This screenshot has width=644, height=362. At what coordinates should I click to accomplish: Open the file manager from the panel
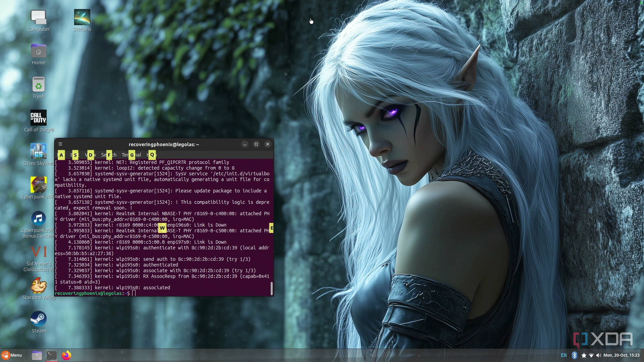37,355
